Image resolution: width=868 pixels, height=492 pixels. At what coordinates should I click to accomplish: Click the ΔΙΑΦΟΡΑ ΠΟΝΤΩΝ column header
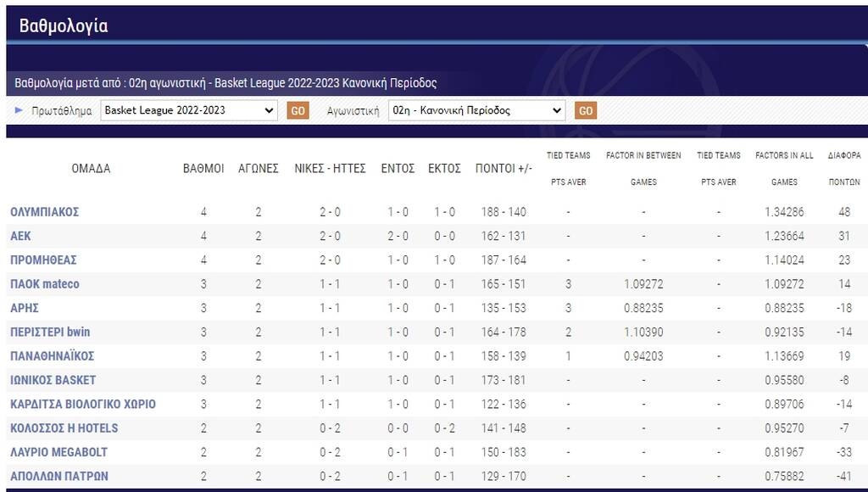844,169
